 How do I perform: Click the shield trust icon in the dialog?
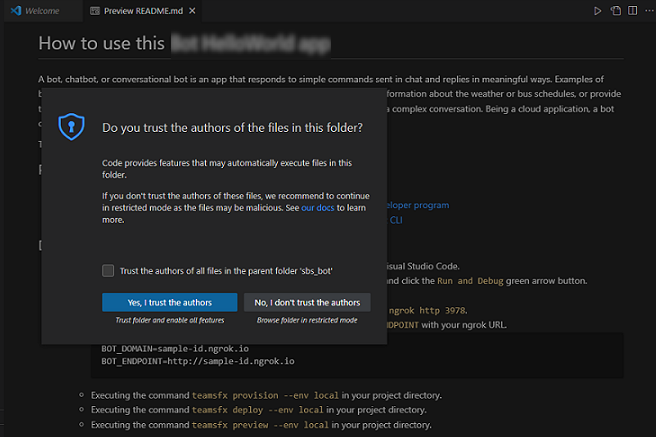[x=72, y=126]
